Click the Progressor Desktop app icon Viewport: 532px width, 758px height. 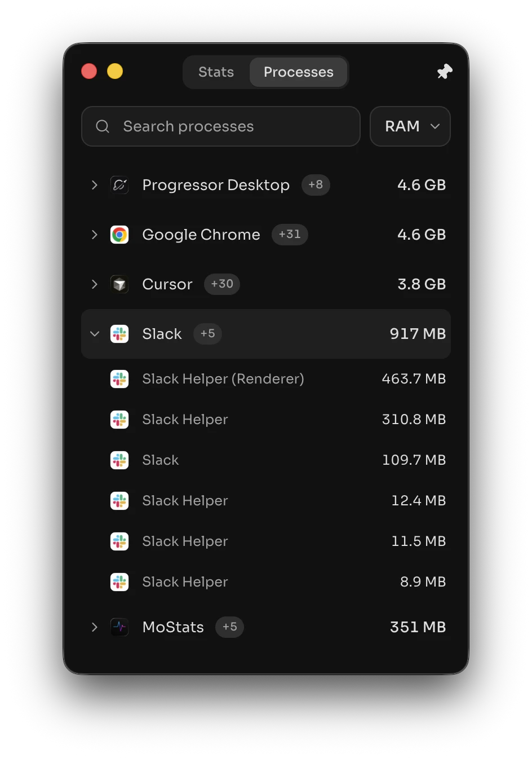pyautogui.click(x=119, y=185)
